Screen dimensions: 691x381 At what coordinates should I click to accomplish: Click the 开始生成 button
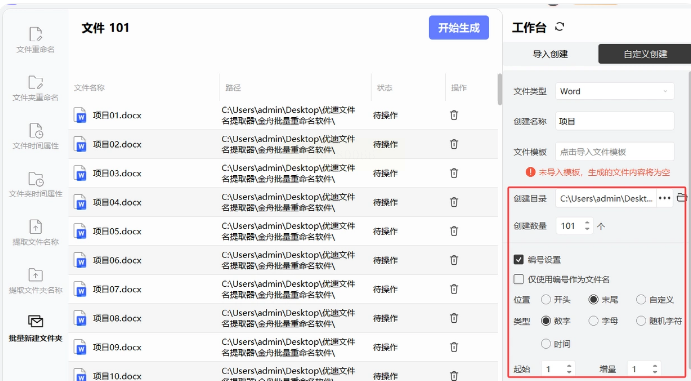point(459,28)
